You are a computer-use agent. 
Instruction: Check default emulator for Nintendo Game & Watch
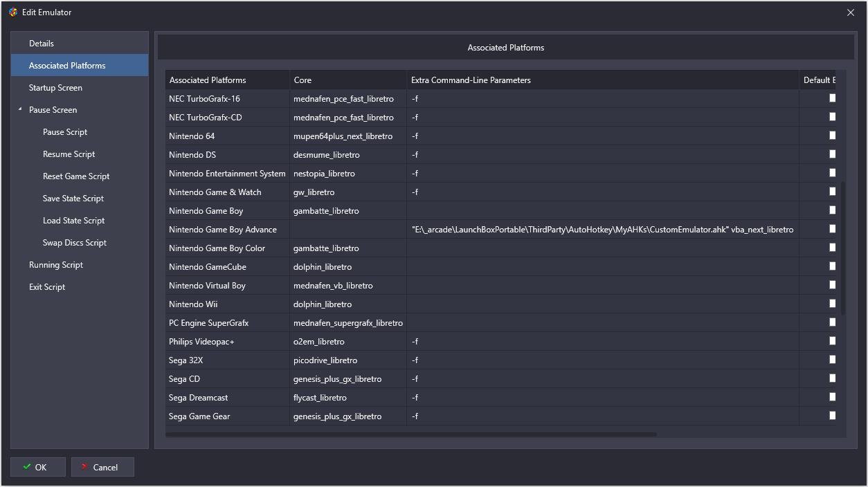(x=832, y=192)
